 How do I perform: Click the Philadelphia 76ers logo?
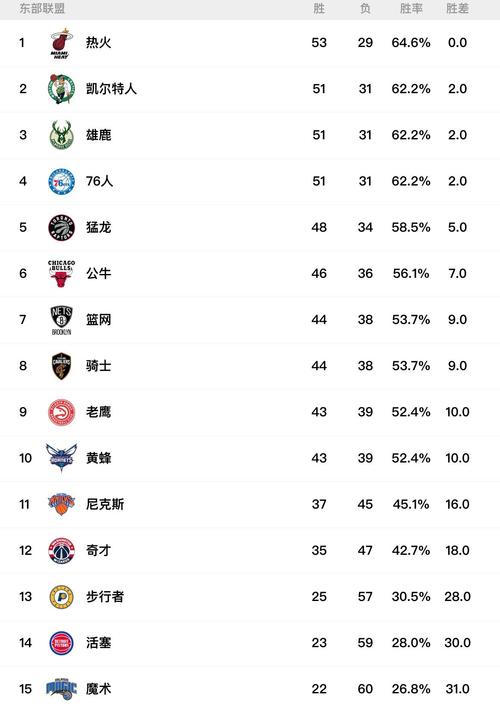(61, 181)
